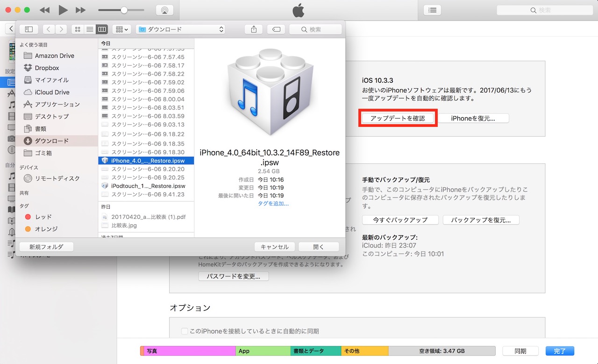Click the iTunes fast-forward button
Image resolution: width=598 pixels, height=364 pixels.
[80, 10]
